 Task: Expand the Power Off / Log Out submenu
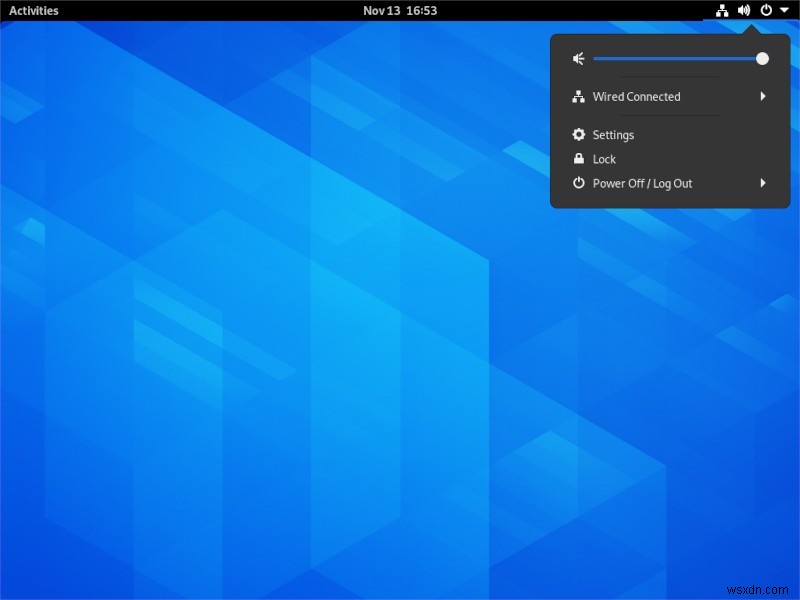[764, 183]
